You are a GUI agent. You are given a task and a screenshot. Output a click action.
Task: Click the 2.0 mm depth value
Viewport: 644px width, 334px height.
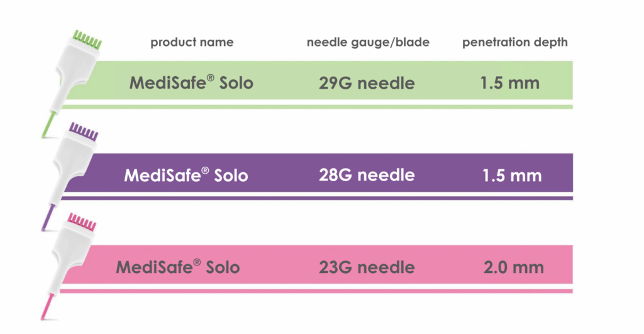coord(513,266)
